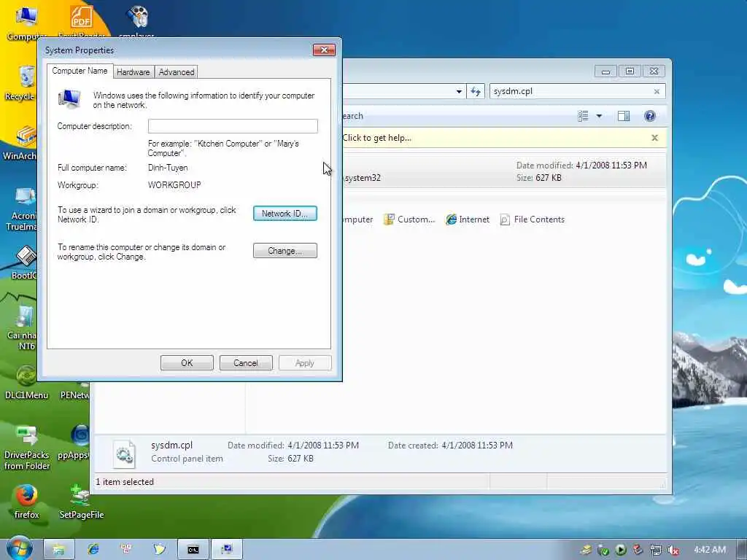Click the help question mark icon in Explorer

[x=649, y=116]
